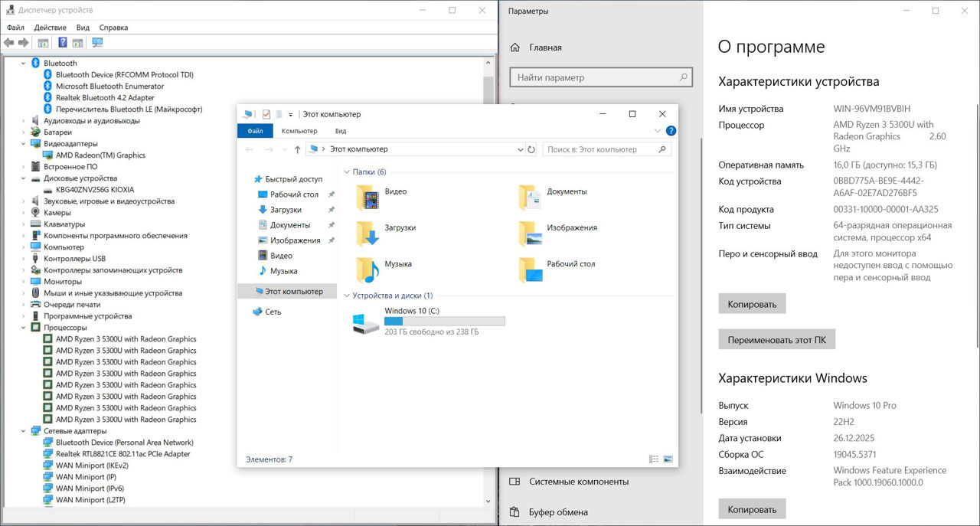Image resolution: width=980 pixels, height=526 pixels.
Task: Click the Найти параметр search field
Action: click(593, 77)
